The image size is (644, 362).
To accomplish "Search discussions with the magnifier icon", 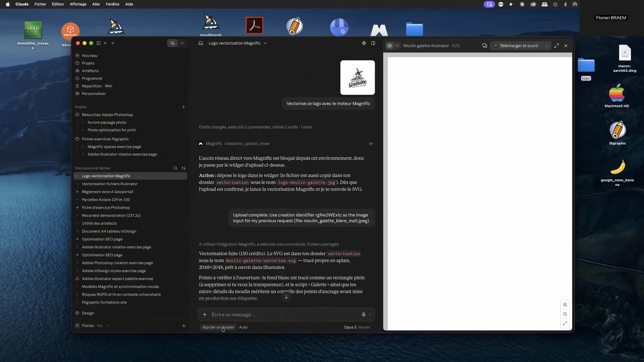I will pyautogui.click(x=175, y=168).
